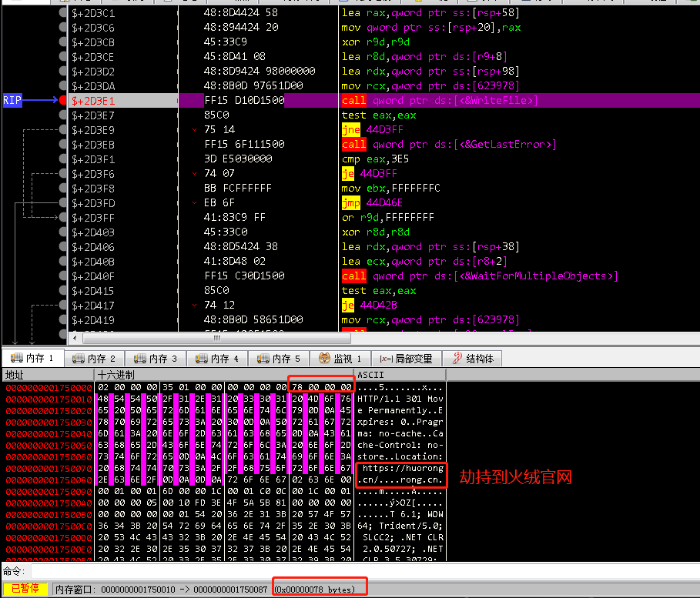Click the 结构体 tab's struct icon

(x=457, y=359)
